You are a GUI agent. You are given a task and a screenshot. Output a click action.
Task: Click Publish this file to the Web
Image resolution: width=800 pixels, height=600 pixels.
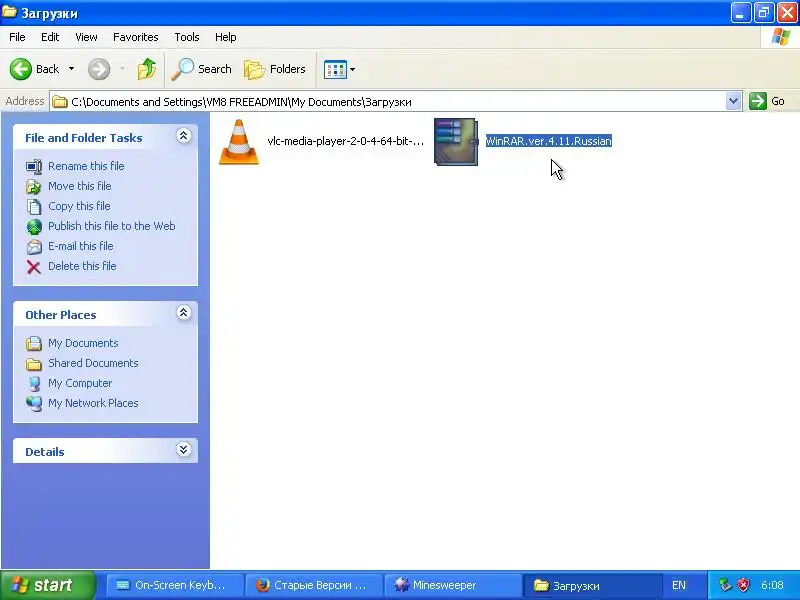[x=112, y=226]
